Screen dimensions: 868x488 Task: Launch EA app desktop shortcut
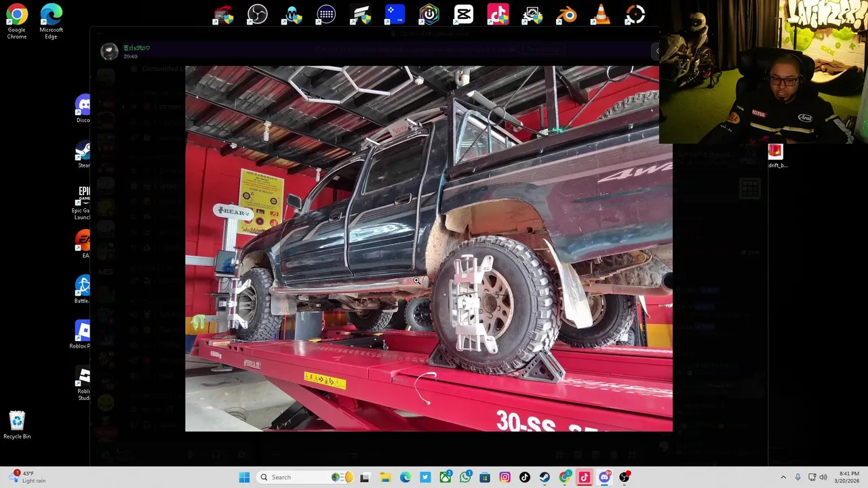pyautogui.click(x=83, y=244)
